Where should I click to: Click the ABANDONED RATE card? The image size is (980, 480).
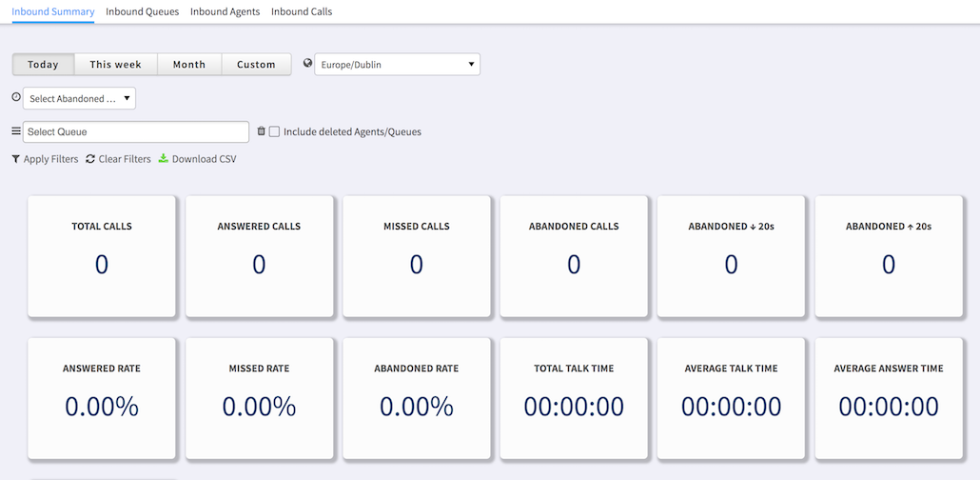[x=417, y=399]
